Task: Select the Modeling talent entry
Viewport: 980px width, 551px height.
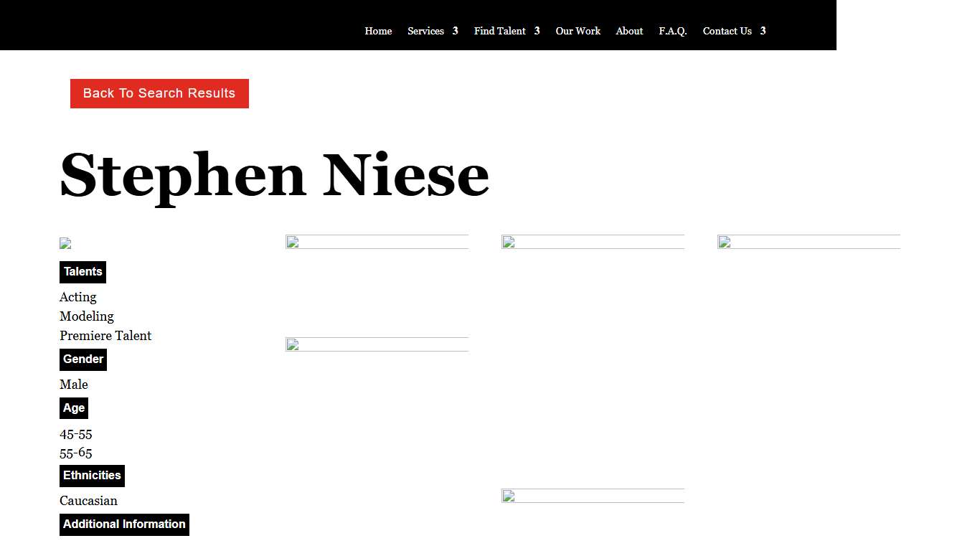Action: point(86,316)
